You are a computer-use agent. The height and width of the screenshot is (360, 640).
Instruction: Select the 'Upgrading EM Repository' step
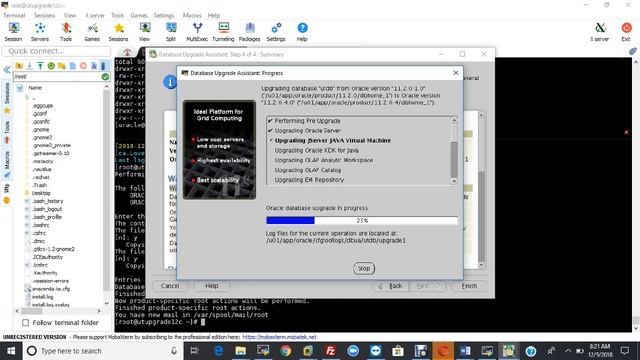click(x=309, y=180)
